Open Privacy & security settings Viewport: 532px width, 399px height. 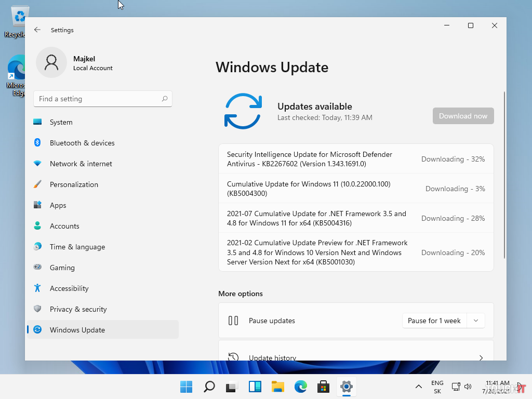(78, 309)
